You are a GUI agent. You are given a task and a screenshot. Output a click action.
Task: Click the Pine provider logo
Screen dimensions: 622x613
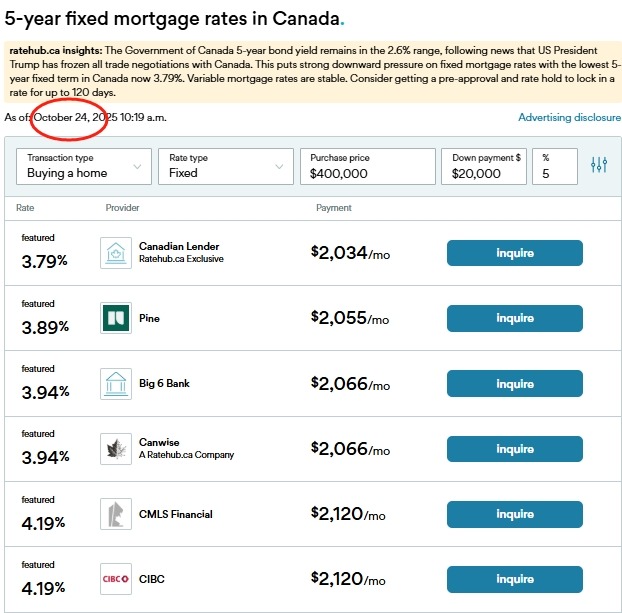coord(116,319)
